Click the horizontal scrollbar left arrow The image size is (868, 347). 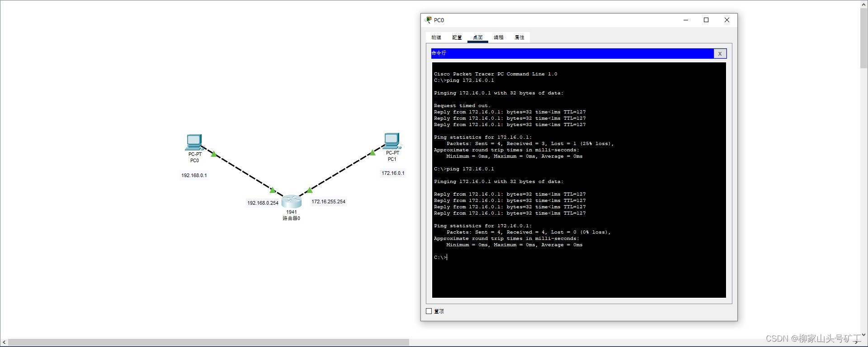[x=4, y=342]
